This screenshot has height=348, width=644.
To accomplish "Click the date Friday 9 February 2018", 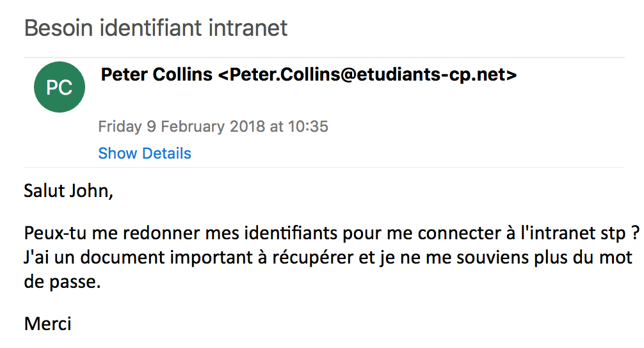I will click(x=181, y=127).
